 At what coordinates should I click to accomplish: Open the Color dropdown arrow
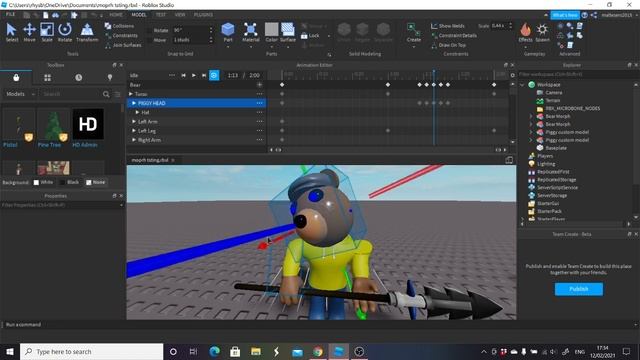271,47
